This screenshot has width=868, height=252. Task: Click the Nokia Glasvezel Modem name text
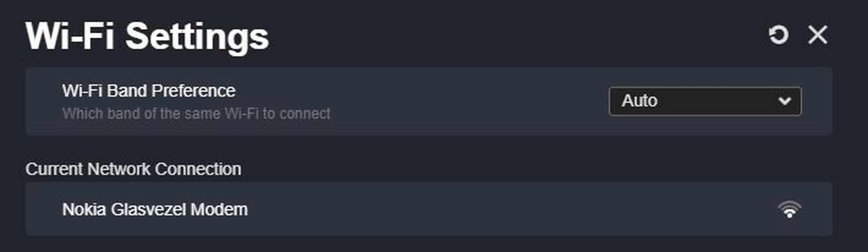coord(155,209)
